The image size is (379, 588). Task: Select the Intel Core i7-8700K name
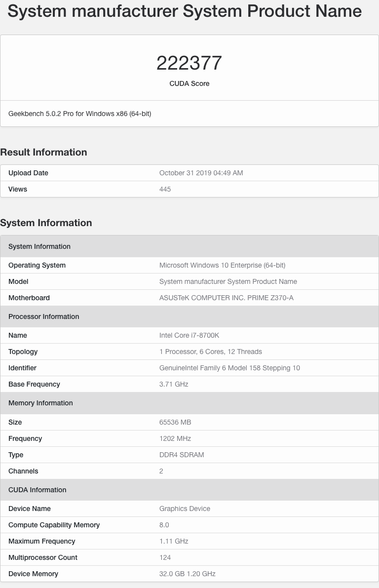(189, 335)
